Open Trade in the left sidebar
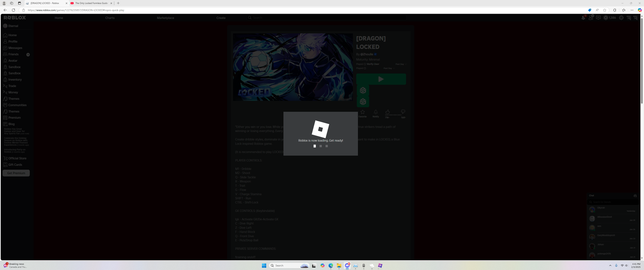 click(x=10, y=86)
